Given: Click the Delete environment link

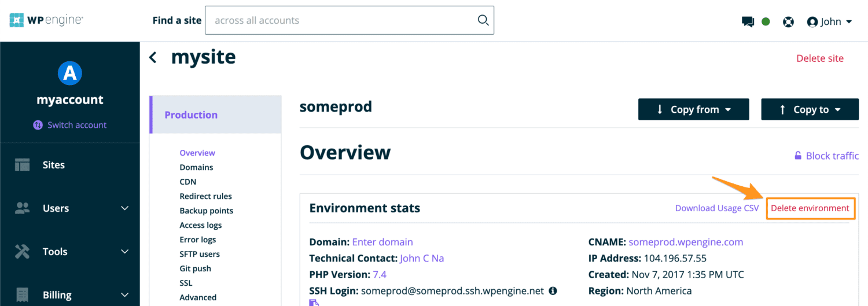Looking at the screenshot, I should coord(810,208).
